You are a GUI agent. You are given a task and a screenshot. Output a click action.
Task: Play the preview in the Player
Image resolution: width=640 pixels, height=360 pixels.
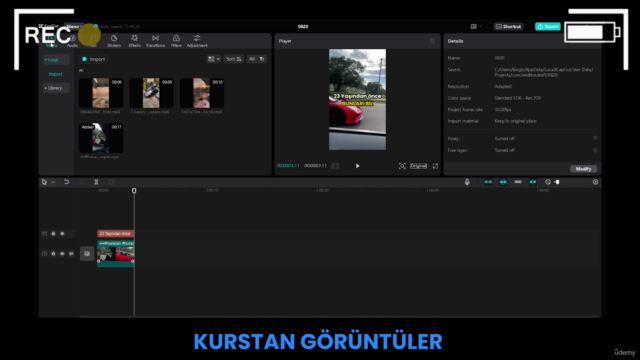point(358,166)
